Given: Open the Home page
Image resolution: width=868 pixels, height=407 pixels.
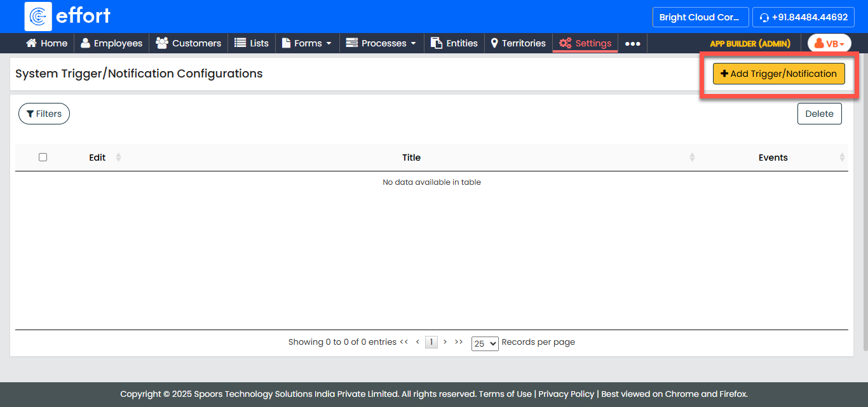Looking at the screenshot, I should pyautogui.click(x=46, y=43).
